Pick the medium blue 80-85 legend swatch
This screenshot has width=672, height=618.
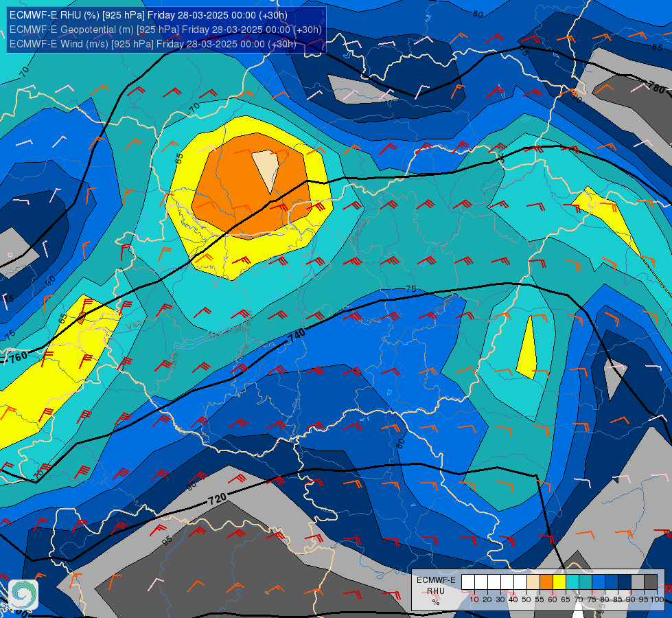[612, 582]
